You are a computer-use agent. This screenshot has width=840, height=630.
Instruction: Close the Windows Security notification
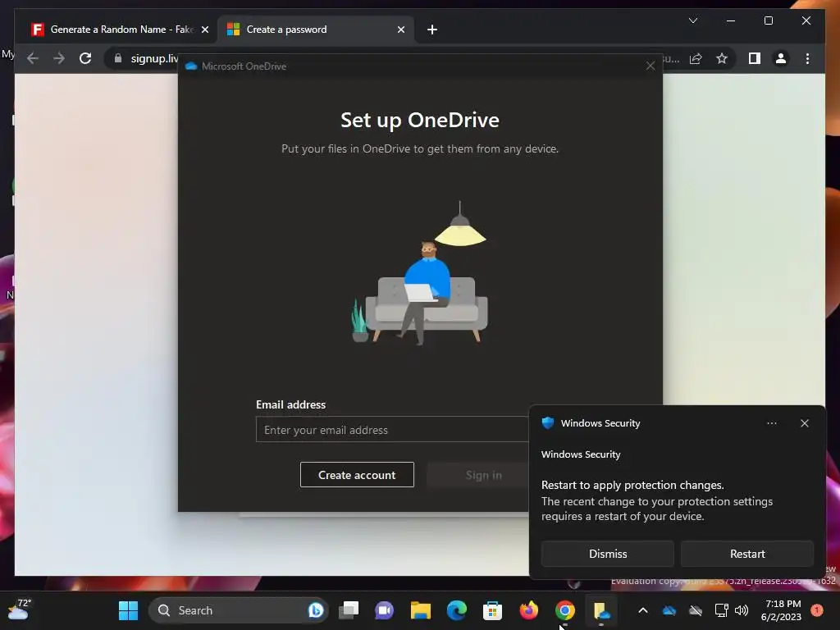coord(804,423)
